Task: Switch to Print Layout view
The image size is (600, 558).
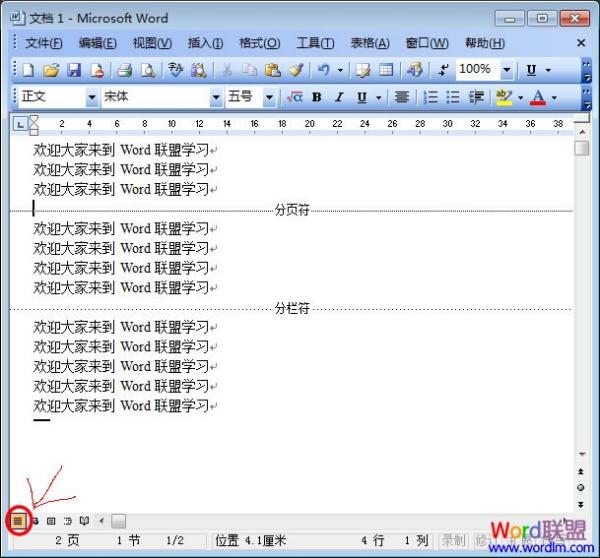Action: [x=51, y=521]
